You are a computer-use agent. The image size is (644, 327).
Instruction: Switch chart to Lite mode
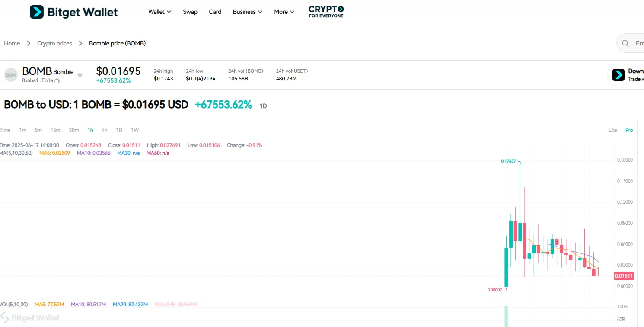[x=612, y=130]
